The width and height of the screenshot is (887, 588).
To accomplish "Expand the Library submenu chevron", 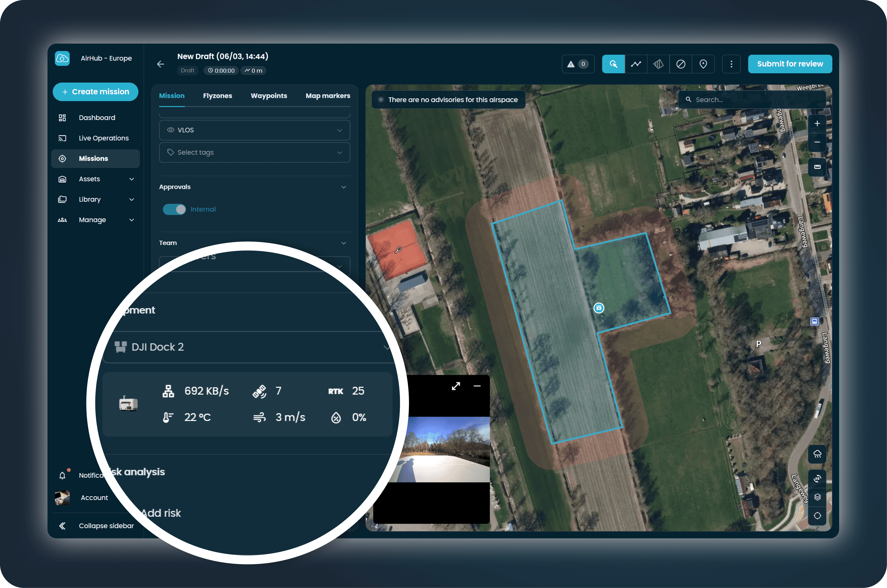I will click(132, 199).
